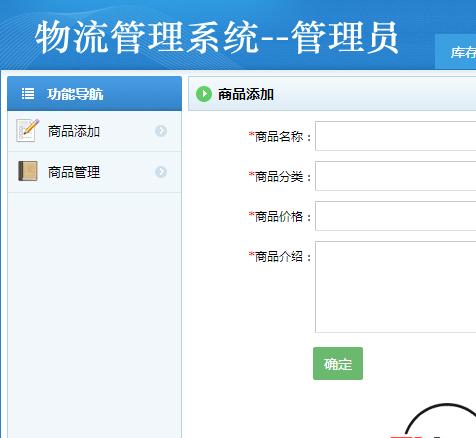Click the 商品添加 panel heading text
The height and width of the screenshot is (438, 476).
coord(246,94)
